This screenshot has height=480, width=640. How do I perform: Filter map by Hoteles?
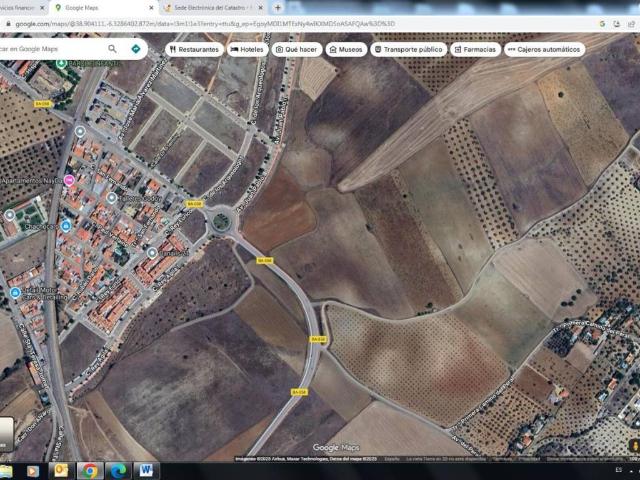[x=247, y=49]
